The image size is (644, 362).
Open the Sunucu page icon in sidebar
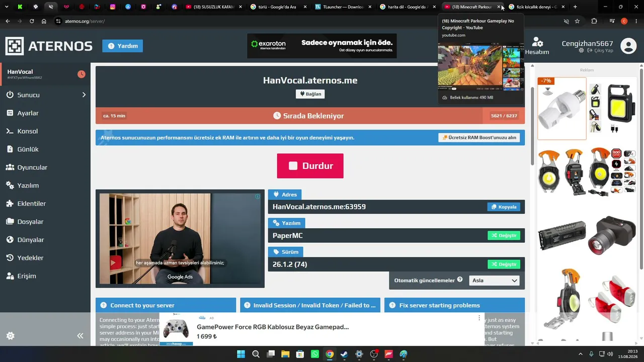(10, 95)
